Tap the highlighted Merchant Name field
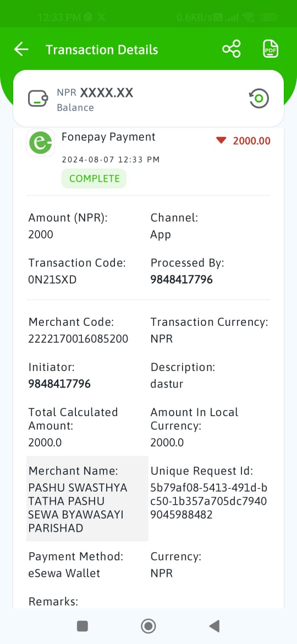The height and width of the screenshot is (644, 297). [x=87, y=498]
